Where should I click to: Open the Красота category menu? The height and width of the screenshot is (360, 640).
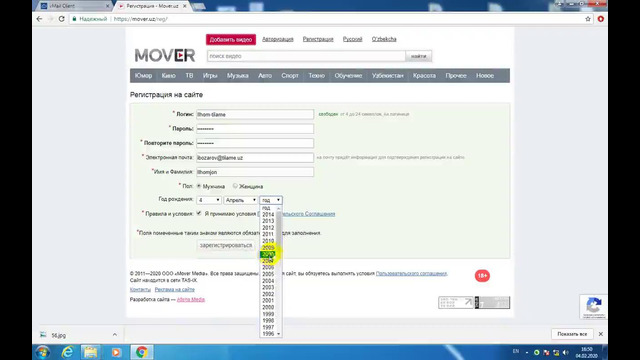(x=424, y=76)
